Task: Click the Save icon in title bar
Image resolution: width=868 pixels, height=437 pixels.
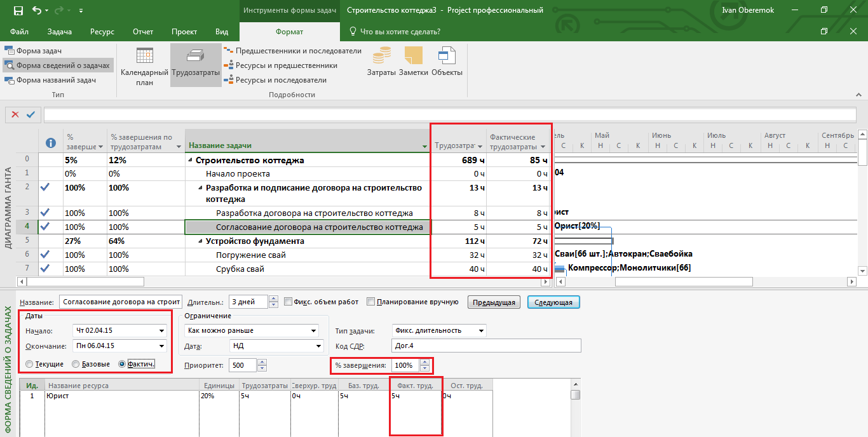Action: [x=18, y=10]
